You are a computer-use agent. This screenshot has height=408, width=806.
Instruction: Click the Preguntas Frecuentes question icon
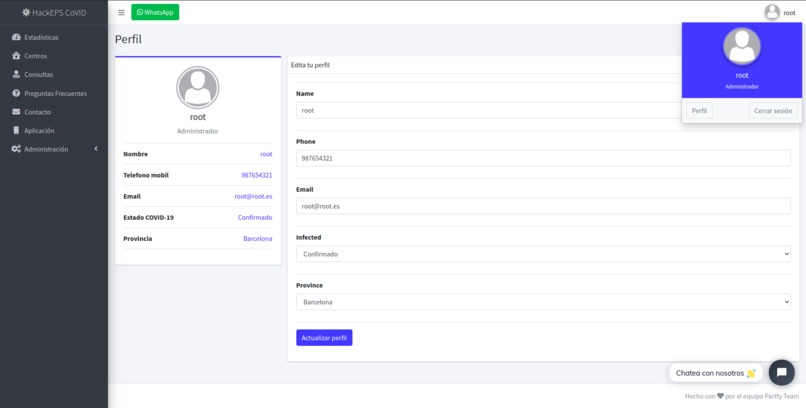16,94
